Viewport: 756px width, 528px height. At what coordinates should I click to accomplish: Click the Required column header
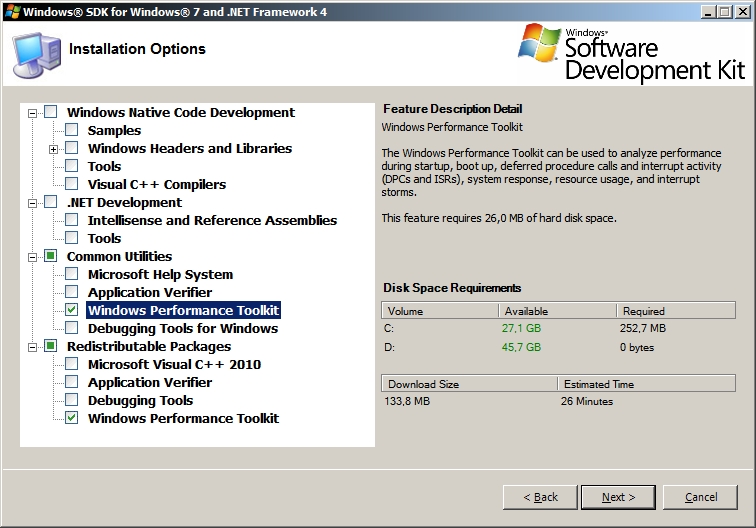[x=676, y=311]
